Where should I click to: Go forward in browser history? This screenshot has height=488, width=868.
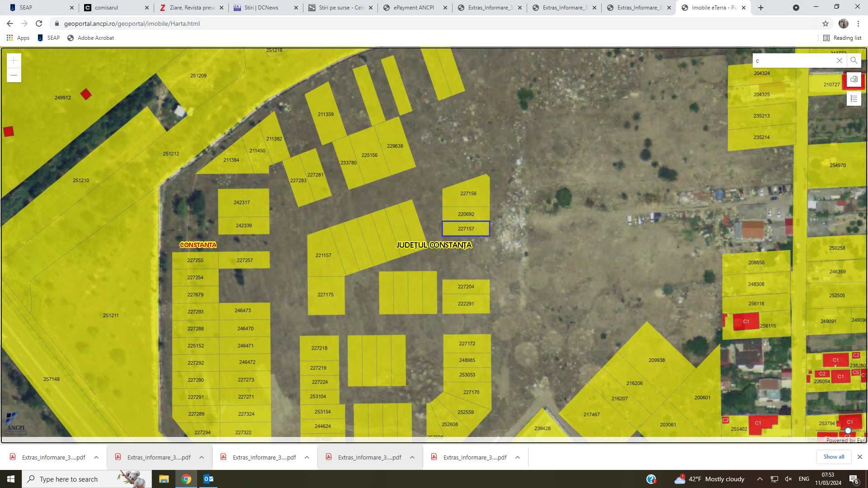[x=24, y=23]
